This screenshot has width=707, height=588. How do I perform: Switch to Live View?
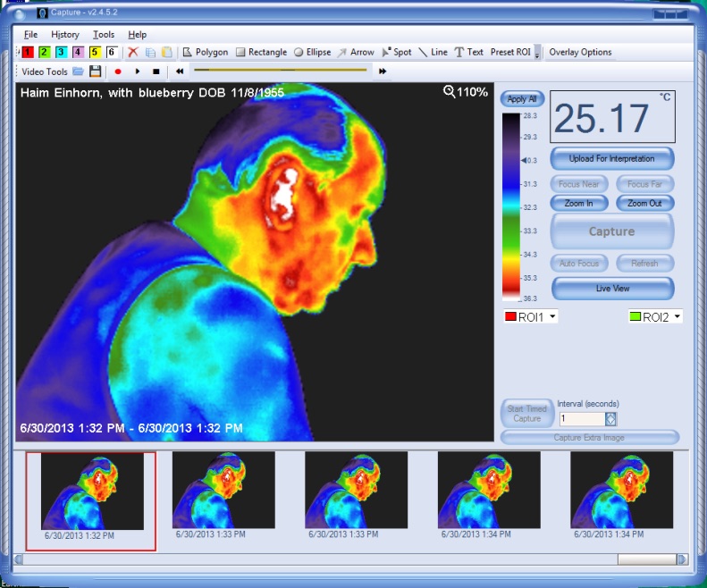(x=612, y=289)
